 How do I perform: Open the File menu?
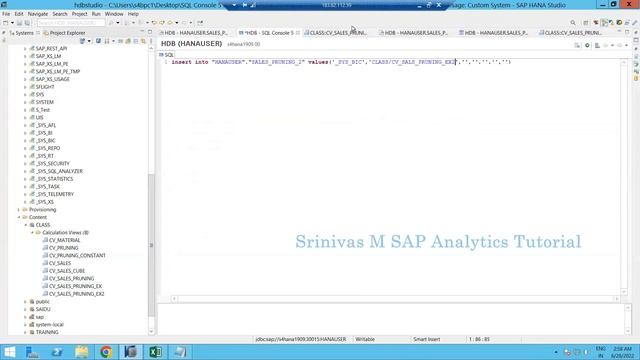tap(6, 14)
